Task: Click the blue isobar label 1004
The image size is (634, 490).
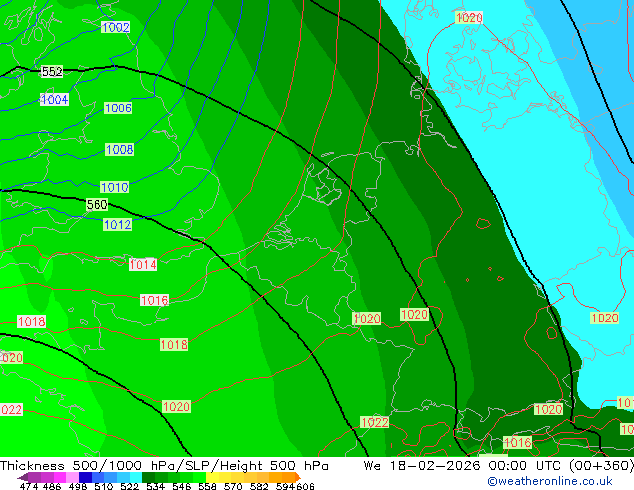Action: click(x=54, y=99)
